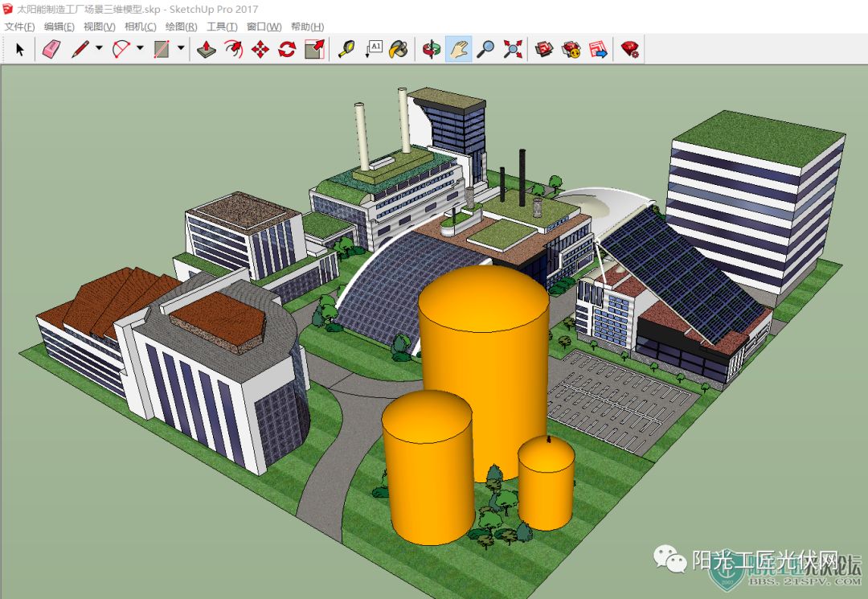The width and height of the screenshot is (868, 599).
Task: Open the Arc tool dropdown arrow
Action: tap(140, 48)
